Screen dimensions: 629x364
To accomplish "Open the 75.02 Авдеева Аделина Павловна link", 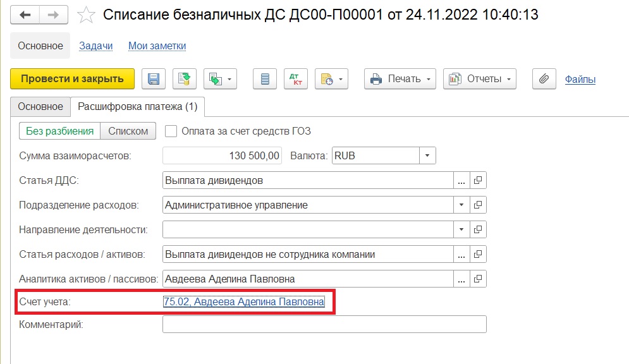I will pyautogui.click(x=244, y=301).
